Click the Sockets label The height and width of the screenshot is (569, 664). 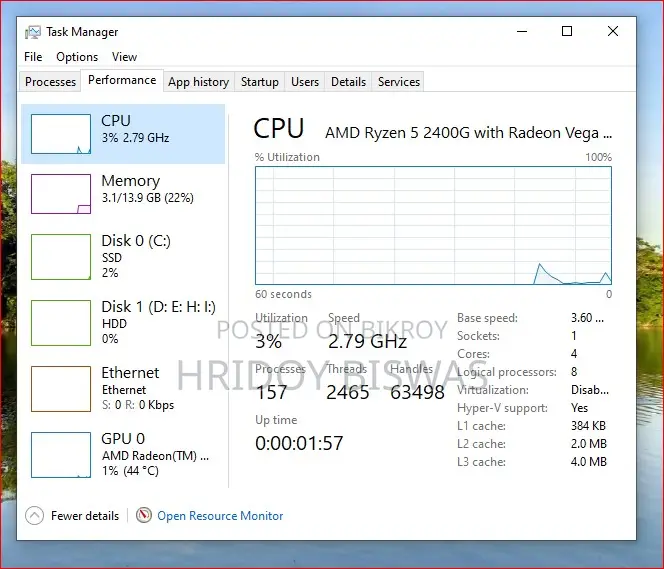(479, 336)
